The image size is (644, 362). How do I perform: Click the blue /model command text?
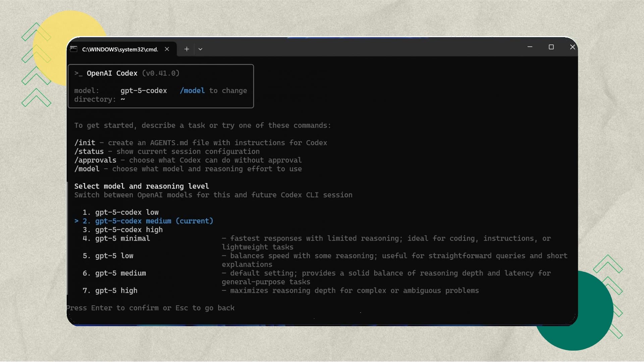(x=192, y=90)
